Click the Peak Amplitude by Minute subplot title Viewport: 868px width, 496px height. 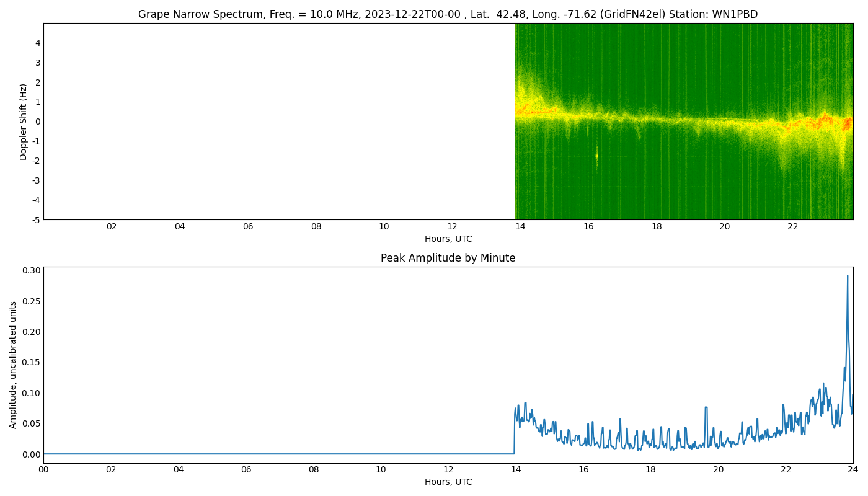tap(449, 258)
